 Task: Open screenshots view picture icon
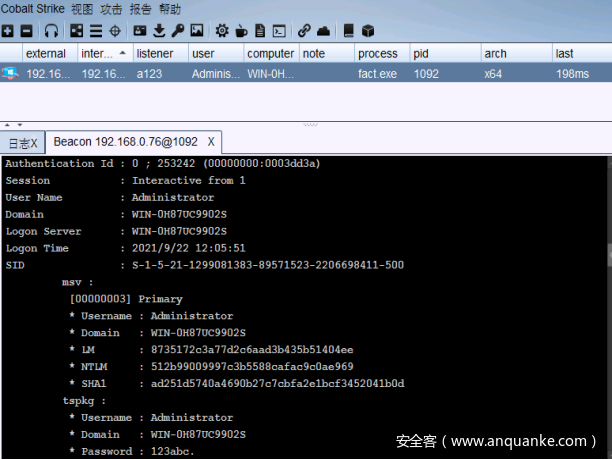coord(197,30)
